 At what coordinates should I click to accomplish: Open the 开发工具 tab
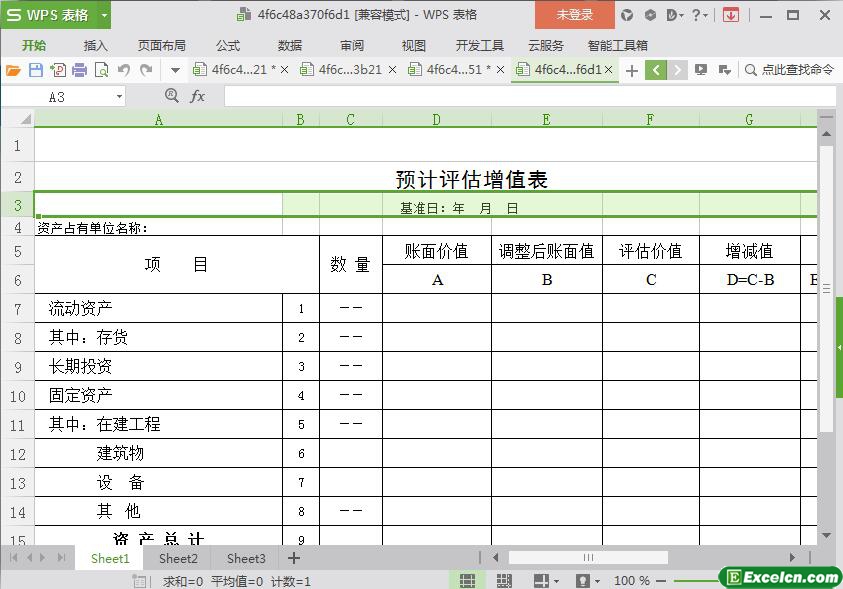tap(480, 46)
